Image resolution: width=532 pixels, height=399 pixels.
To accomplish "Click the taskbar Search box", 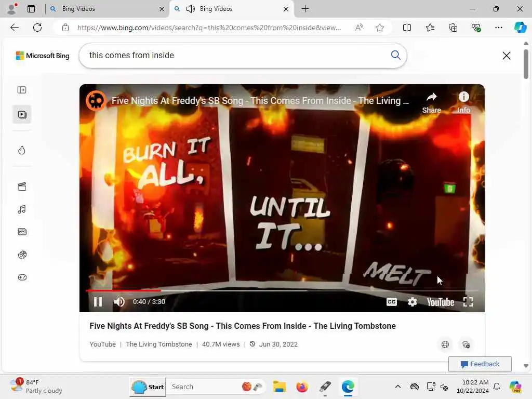I will pyautogui.click(x=217, y=387).
